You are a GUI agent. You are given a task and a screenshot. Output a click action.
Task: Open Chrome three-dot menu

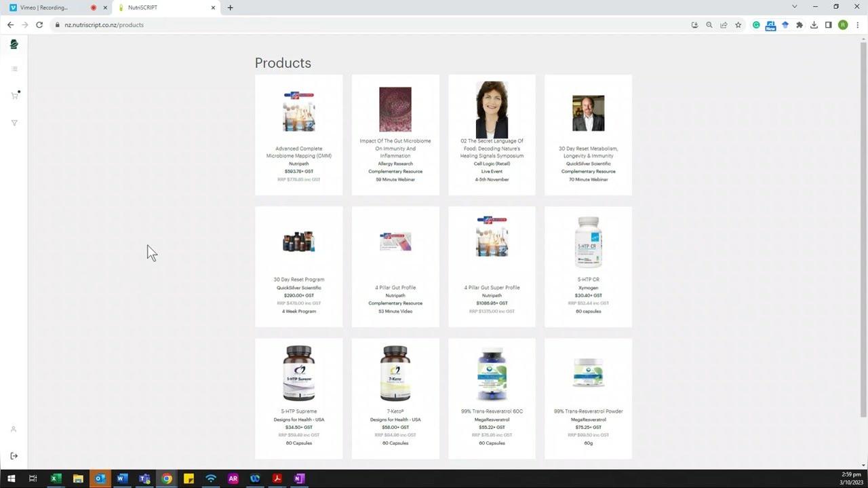pyautogui.click(x=858, y=25)
